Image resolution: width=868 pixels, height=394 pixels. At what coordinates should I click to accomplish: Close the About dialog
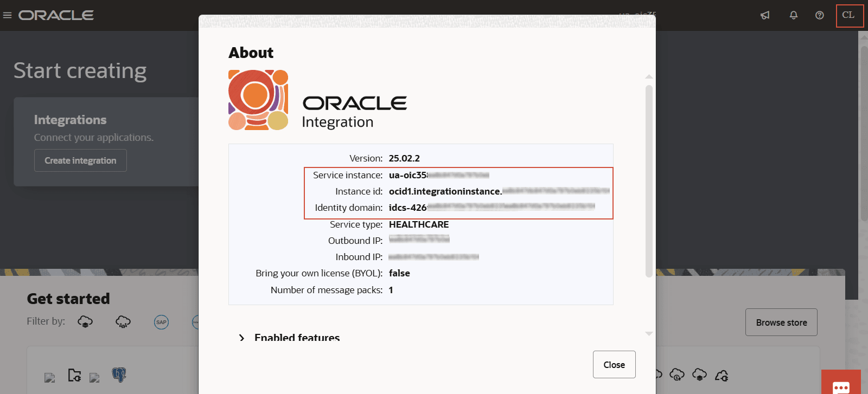[x=614, y=365]
